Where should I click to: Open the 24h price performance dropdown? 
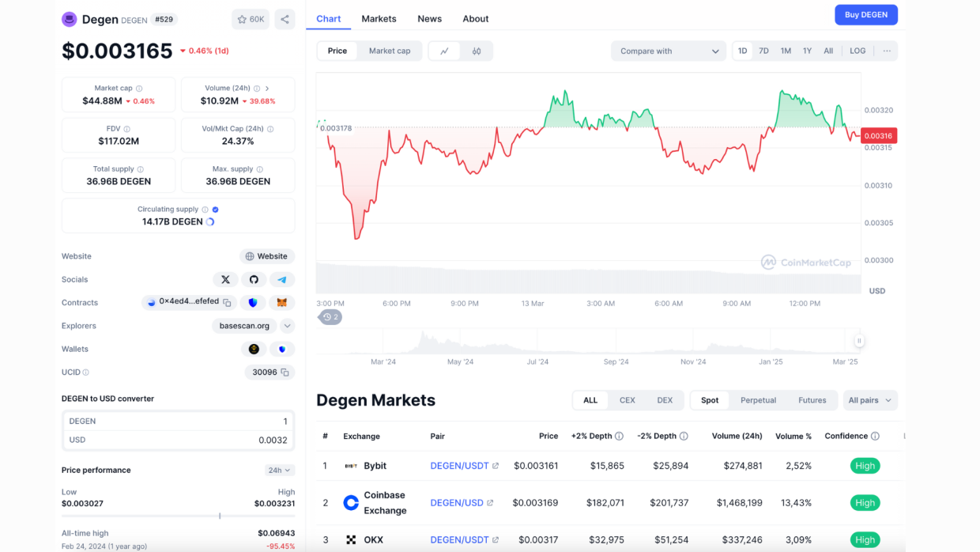click(280, 470)
